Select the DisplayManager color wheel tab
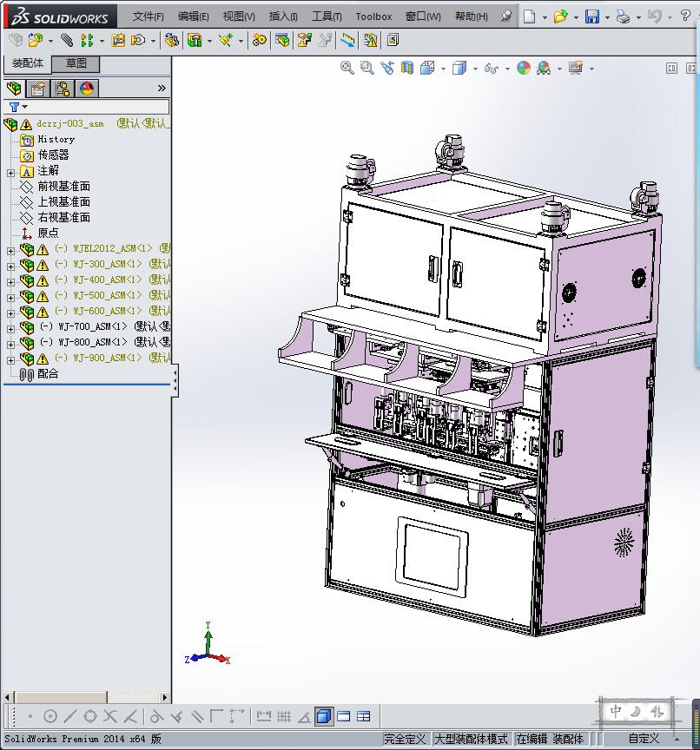 pyautogui.click(x=87, y=89)
